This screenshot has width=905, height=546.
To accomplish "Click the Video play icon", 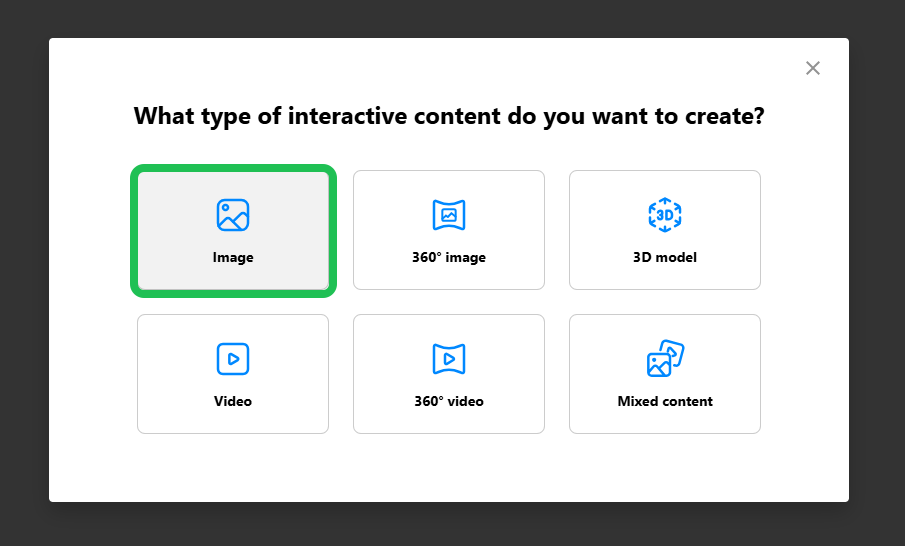I will coord(233,359).
